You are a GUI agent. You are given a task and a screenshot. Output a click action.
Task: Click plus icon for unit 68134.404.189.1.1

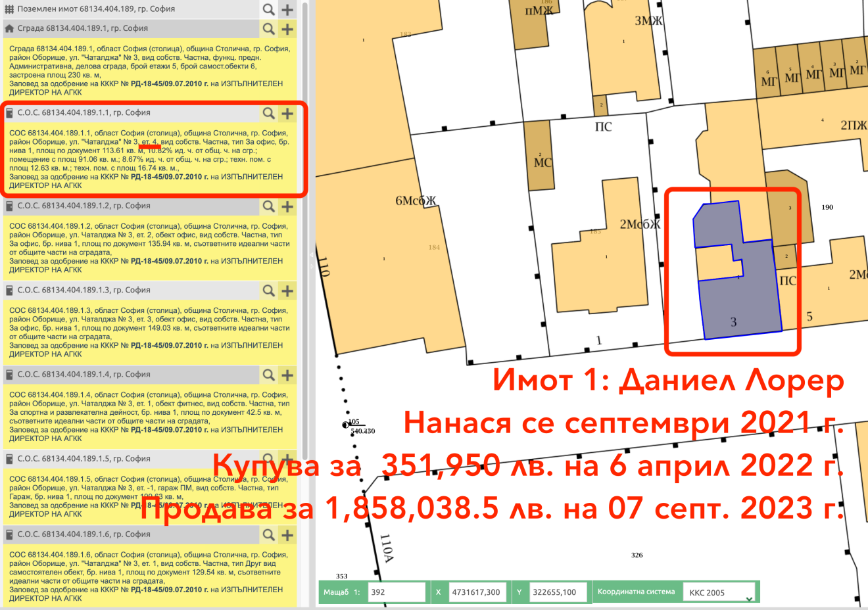(x=287, y=113)
